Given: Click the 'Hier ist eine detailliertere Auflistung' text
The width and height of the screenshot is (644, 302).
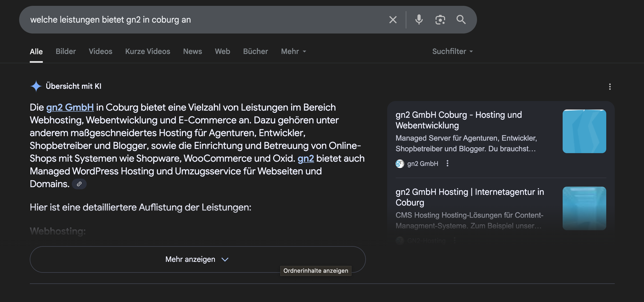Looking at the screenshot, I should click(x=140, y=207).
